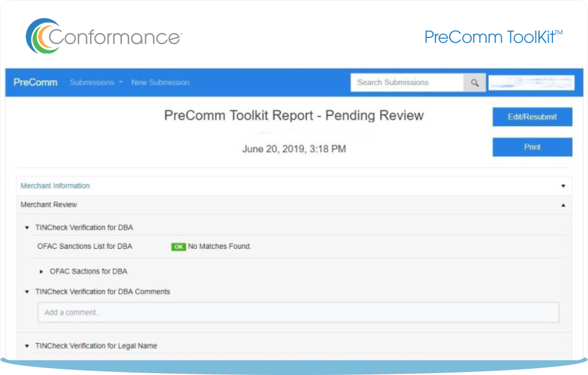Image resolution: width=588 pixels, height=375 pixels.
Task: Click the search magnifier icon
Action: coord(475,83)
